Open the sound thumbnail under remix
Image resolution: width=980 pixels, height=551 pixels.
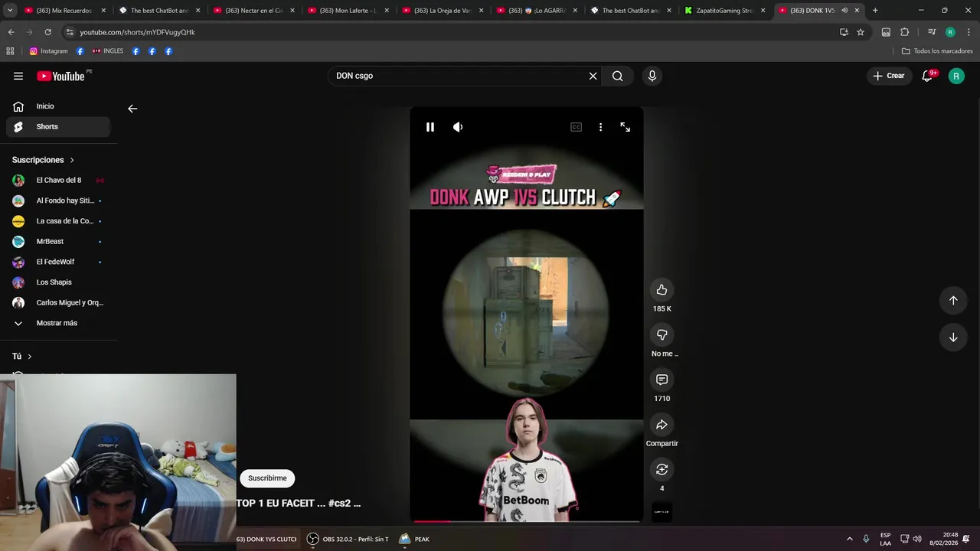pyautogui.click(x=661, y=512)
